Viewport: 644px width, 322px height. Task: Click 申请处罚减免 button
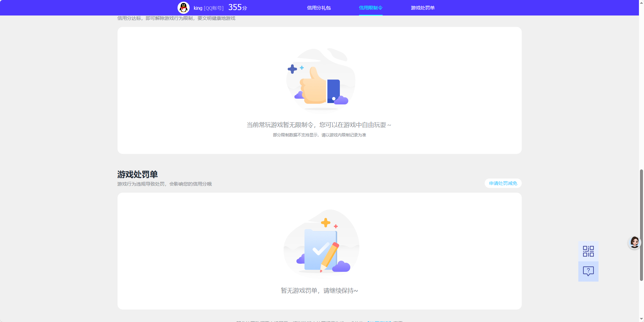click(x=503, y=183)
